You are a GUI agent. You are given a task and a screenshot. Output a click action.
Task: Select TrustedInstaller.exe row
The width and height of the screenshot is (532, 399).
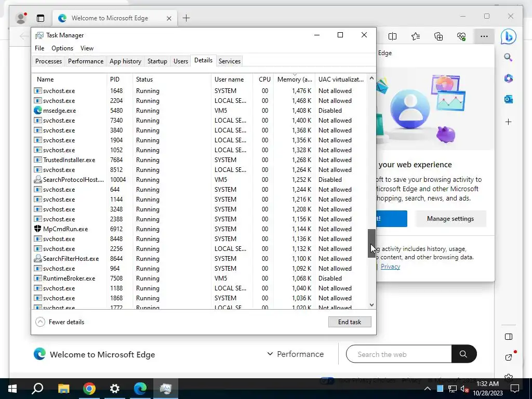pos(200,160)
